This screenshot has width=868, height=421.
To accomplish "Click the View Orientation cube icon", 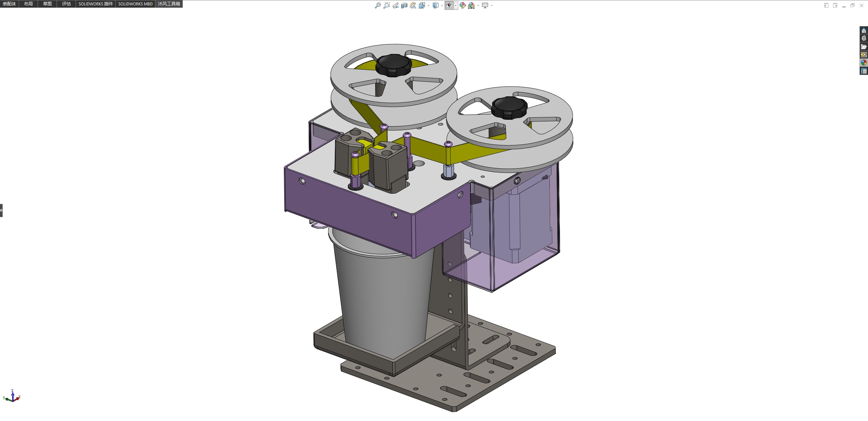I will 422,5.
